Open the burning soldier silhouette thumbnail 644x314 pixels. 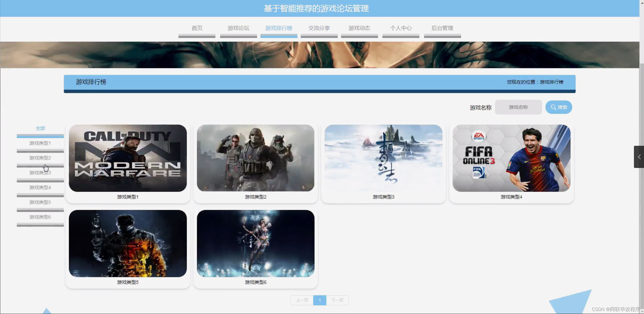pos(128,243)
